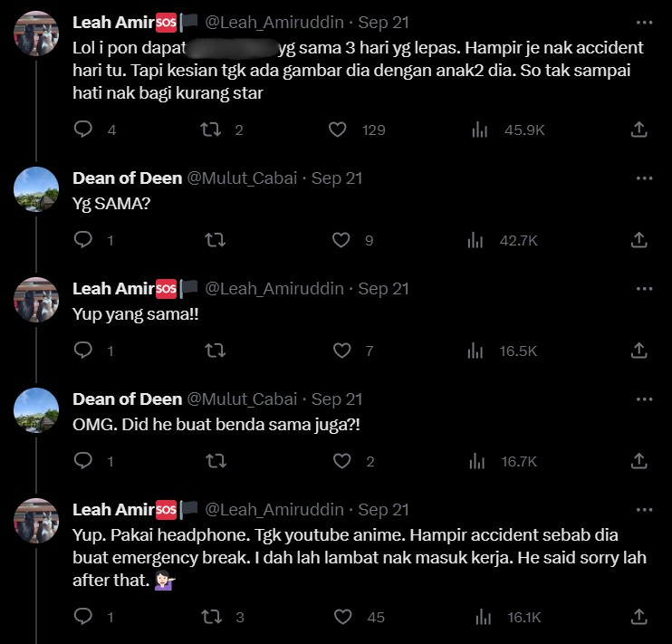This screenshot has width=672, height=644.
Task: Like the 'Yup yang sama!!' tweet
Action: 341,351
